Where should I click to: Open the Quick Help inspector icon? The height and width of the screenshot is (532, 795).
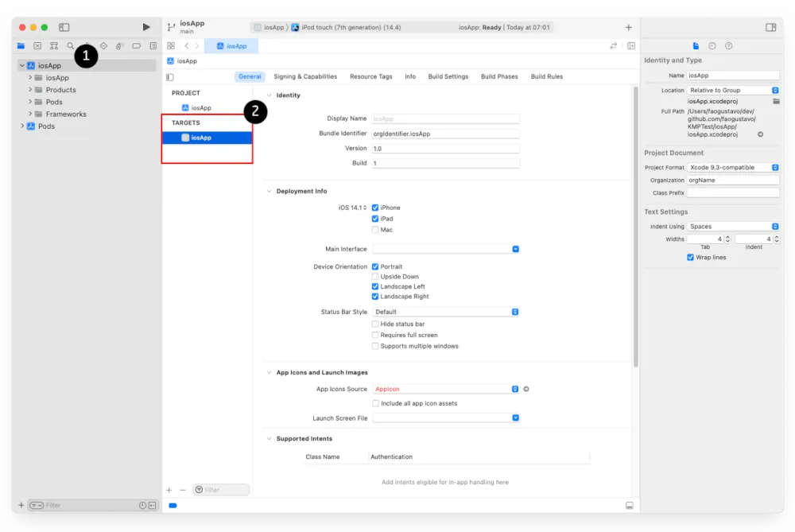pyautogui.click(x=728, y=45)
